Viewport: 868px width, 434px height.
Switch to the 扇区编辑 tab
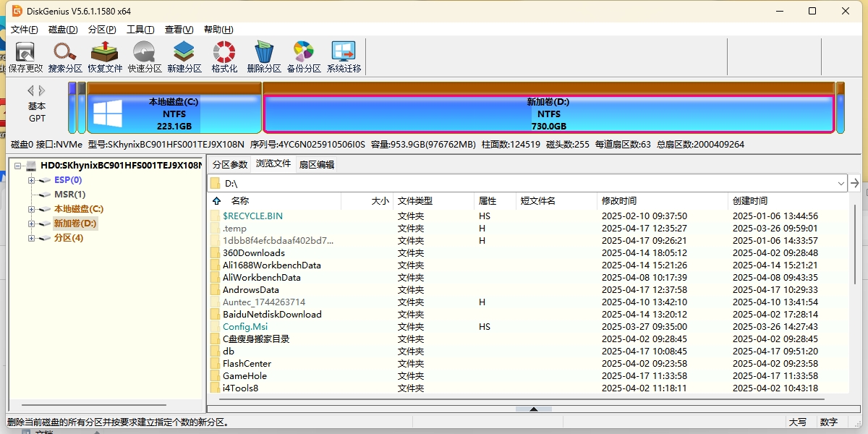tap(316, 165)
